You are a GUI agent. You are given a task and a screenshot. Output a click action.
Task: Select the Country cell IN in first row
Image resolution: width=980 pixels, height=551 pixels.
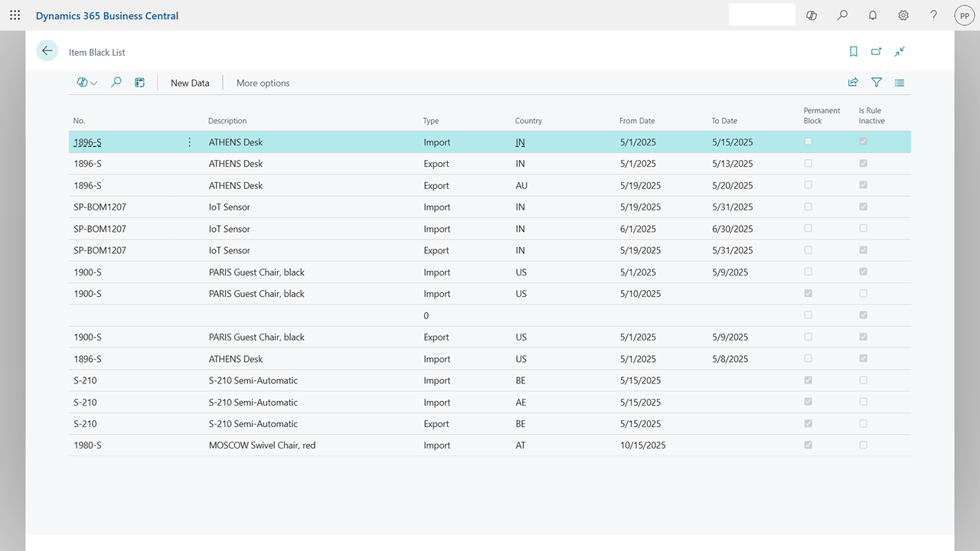(521, 142)
